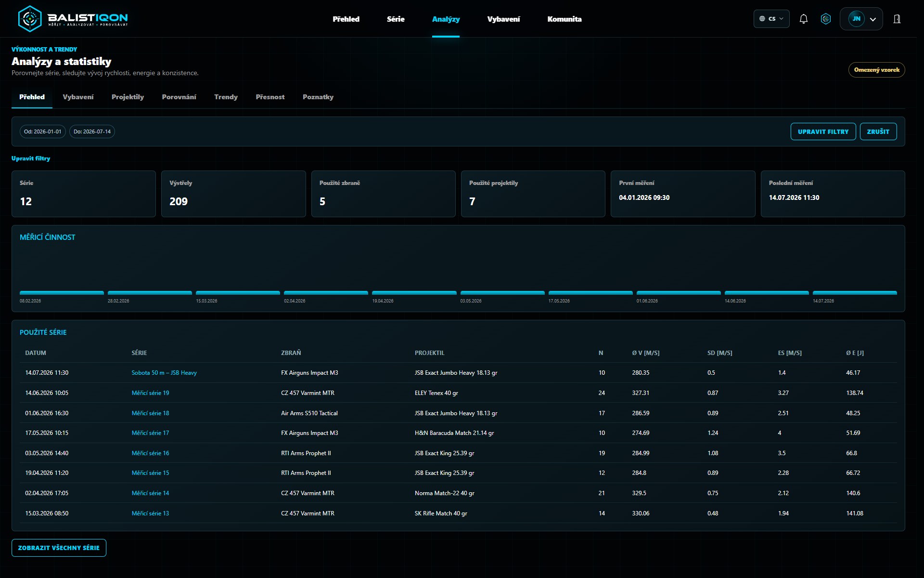Screen dimensions: 924x578
Task: Click the JN user avatar
Action: click(x=856, y=19)
